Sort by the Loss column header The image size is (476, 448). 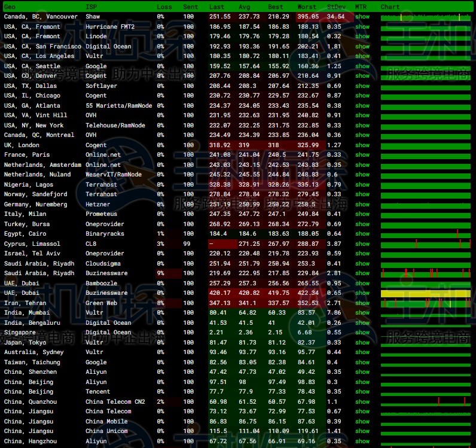[x=164, y=7]
